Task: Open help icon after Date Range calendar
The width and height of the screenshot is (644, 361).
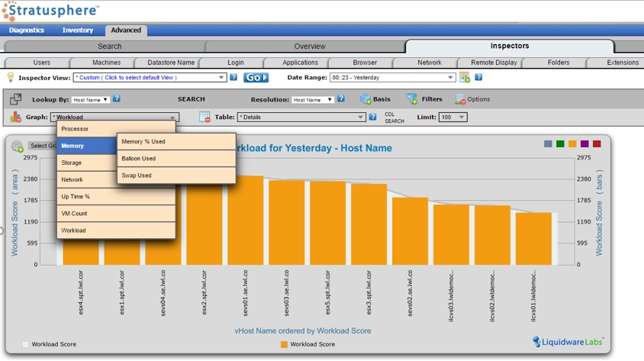Action: (x=478, y=77)
